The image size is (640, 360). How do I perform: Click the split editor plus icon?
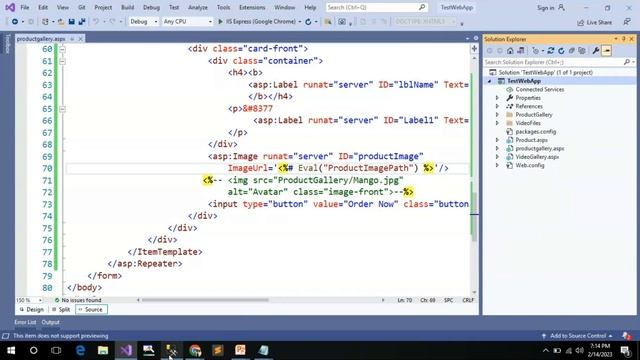pos(474,49)
